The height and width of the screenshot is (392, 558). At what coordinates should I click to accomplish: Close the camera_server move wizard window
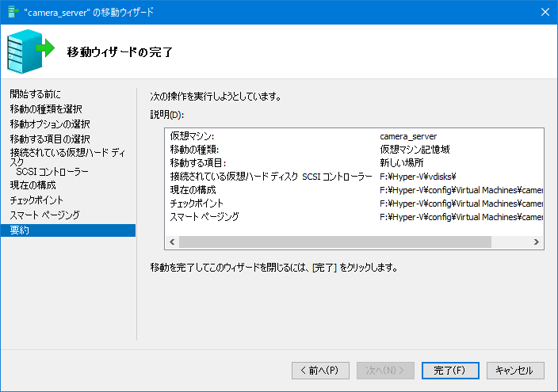coord(545,12)
